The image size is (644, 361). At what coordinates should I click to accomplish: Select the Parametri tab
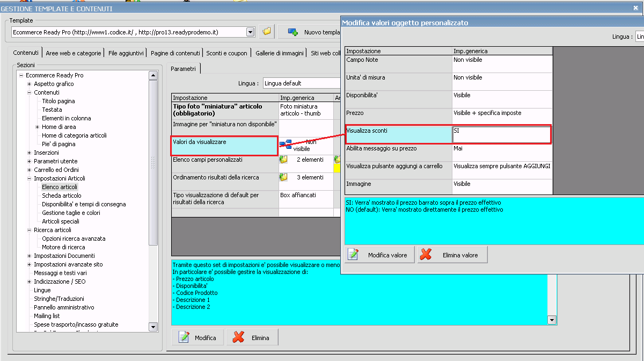(x=184, y=69)
